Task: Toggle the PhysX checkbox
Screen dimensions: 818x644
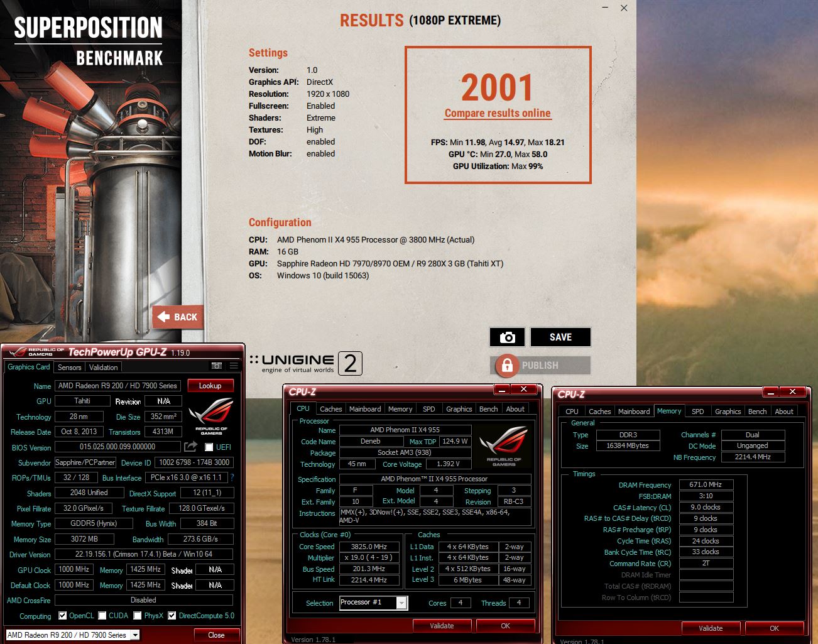Action: 137,616
